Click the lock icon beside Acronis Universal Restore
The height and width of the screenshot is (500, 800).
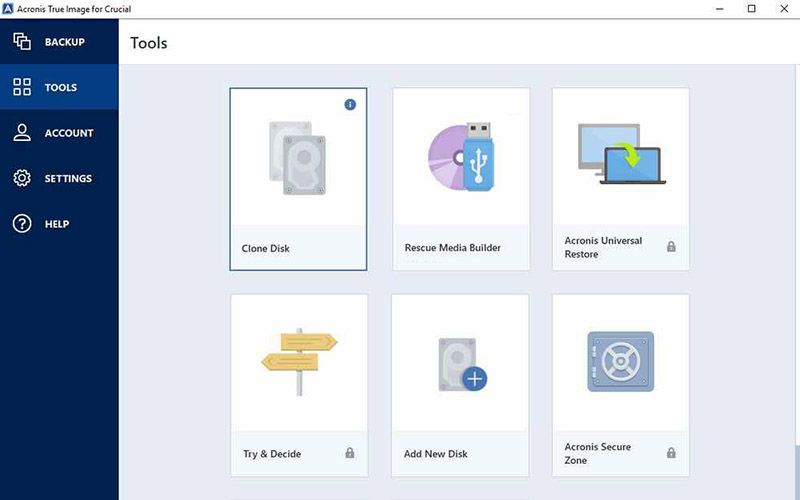(671, 247)
